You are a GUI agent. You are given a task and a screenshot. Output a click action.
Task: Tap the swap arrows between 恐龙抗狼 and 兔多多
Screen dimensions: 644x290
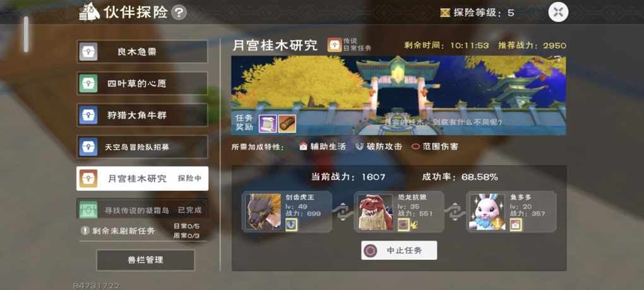pyautogui.click(x=455, y=212)
